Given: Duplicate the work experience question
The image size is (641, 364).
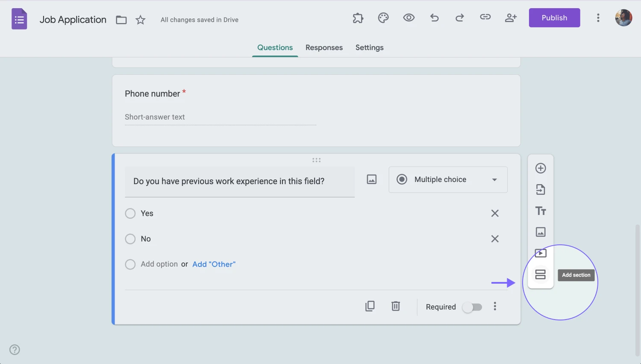Looking at the screenshot, I should tap(370, 306).
